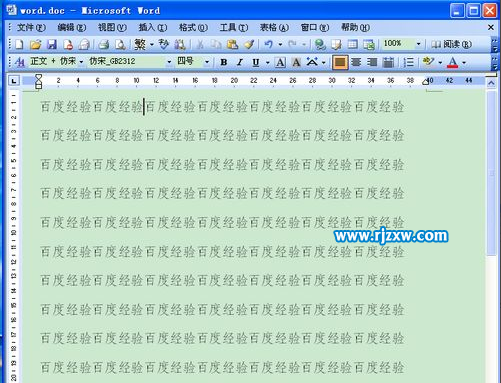501x383 pixels.
Task: Click the 阅读(R) reading layout button
Action: (x=452, y=44)
